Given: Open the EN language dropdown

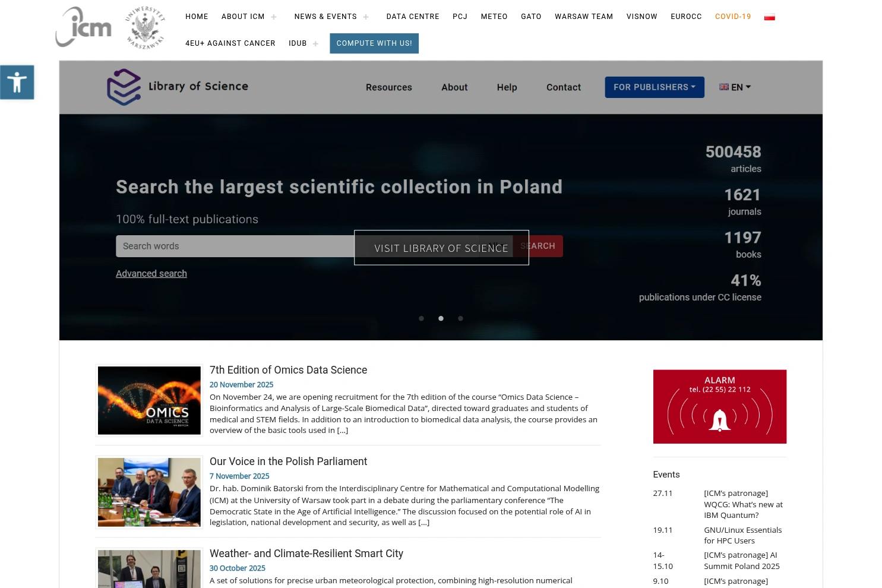Looking at the screenshot, I should (735, 87).
